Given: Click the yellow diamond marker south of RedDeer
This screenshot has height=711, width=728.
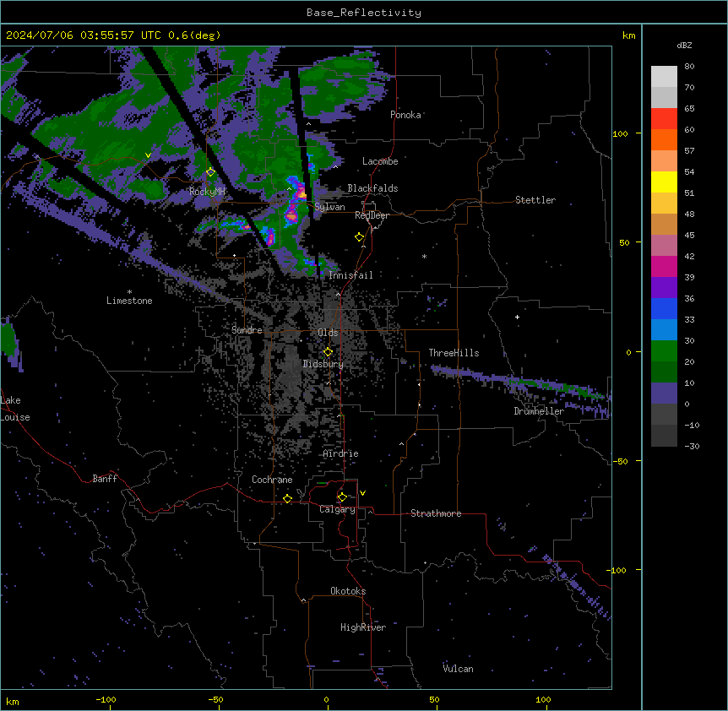Looking at the screenshot, I should (359, 237).
